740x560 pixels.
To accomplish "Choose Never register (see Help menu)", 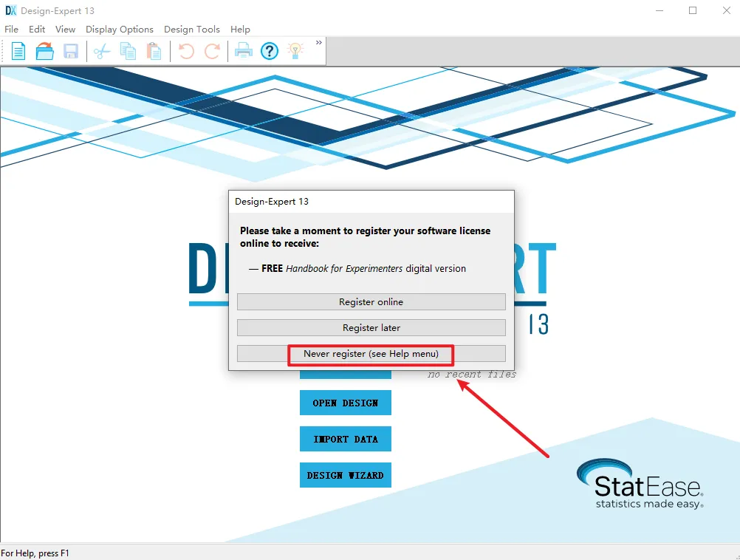I will 371,354.
